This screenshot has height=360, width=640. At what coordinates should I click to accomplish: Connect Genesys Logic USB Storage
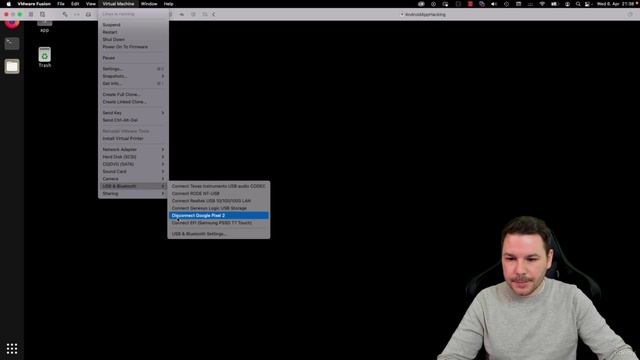[218, 208]
